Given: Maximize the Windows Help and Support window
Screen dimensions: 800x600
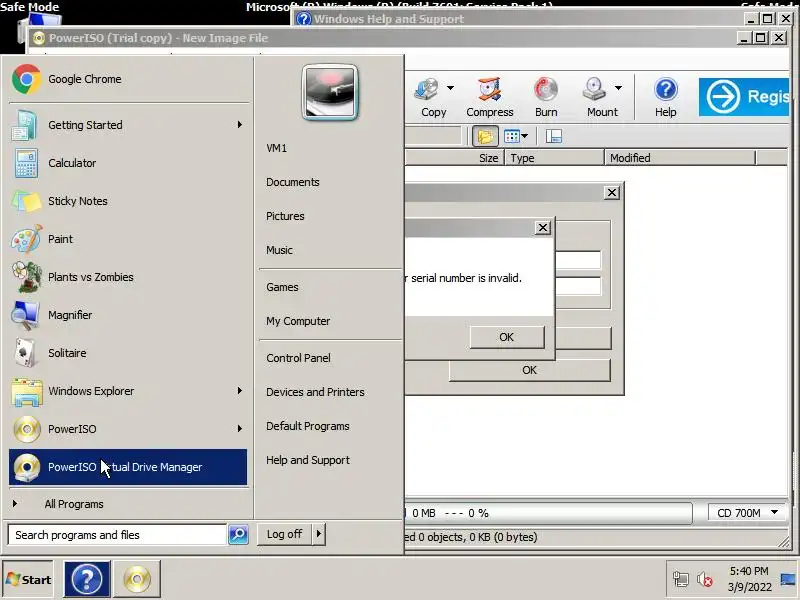Looking at the screenshot, I should coord(767,19).
